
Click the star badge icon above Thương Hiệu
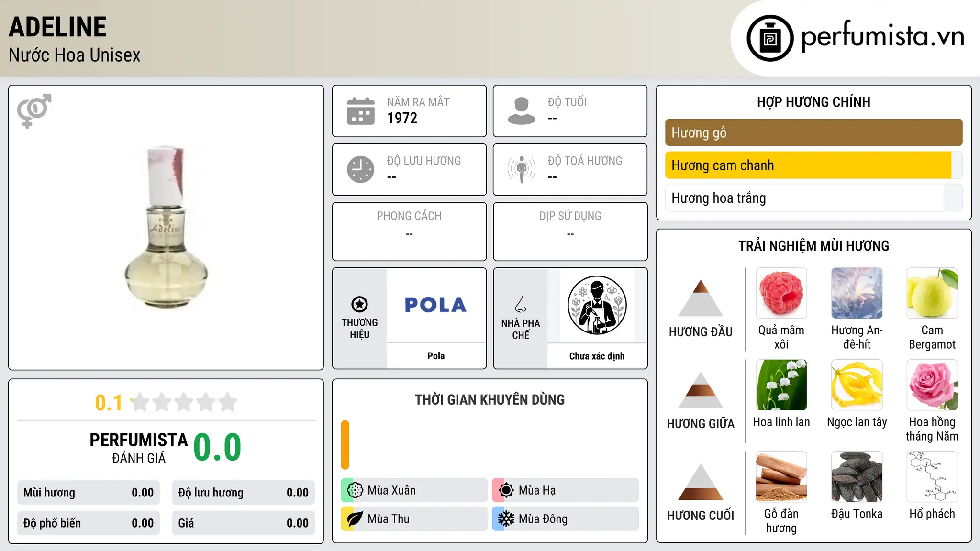point(359,304)
